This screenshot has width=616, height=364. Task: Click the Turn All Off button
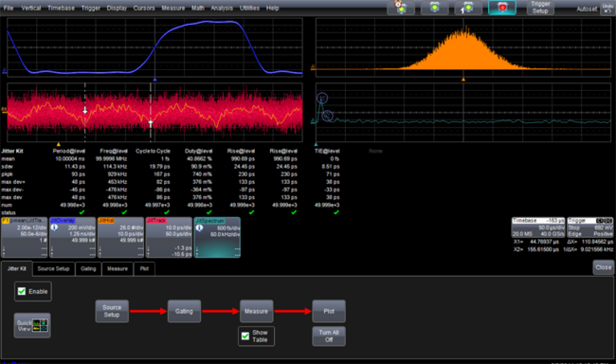click(x=329, y=337)
